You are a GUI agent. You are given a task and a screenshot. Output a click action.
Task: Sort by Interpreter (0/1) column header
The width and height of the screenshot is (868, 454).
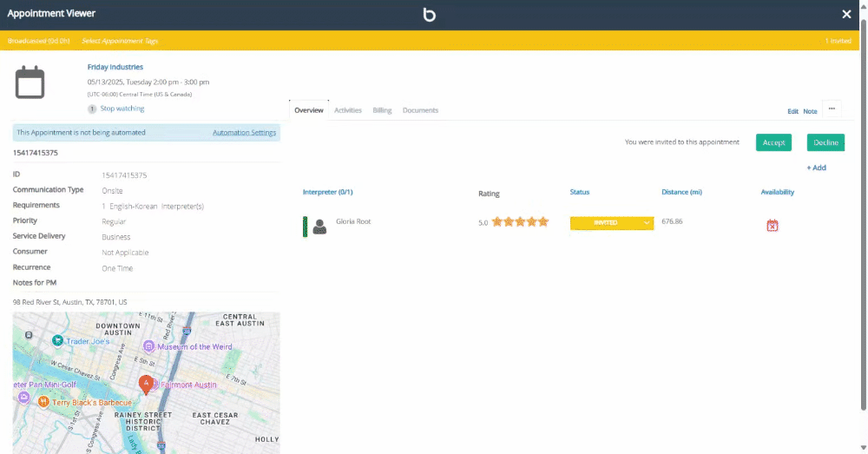(x=328, y=192)
